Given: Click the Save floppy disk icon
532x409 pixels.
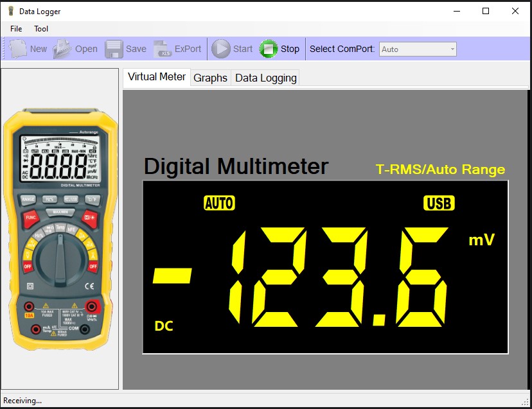Looking at the screenshot, I should click(x=114, y=49).
